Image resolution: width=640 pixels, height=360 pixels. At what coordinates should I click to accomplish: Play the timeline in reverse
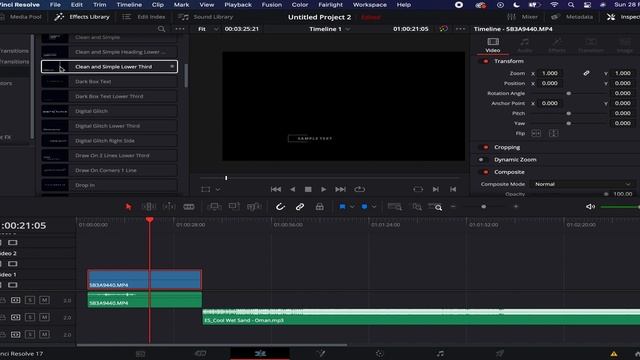tap(292, 189)
